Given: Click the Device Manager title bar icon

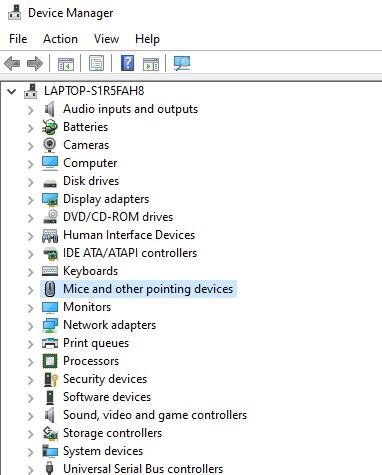Looking at the screenshot, I should coord(14,13).
